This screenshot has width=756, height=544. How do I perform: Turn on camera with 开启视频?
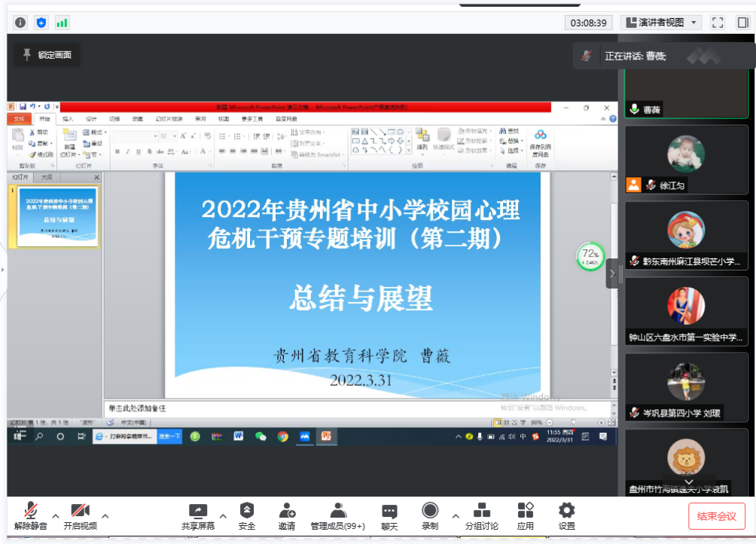click(x=80, y=516)
